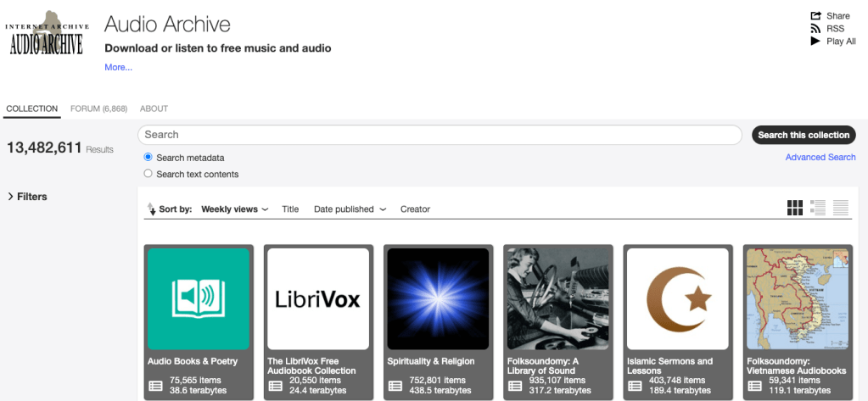Open the Date published dropdown
Image resolution: width=868 pixels, height=401 pixels.
point(350,209)
